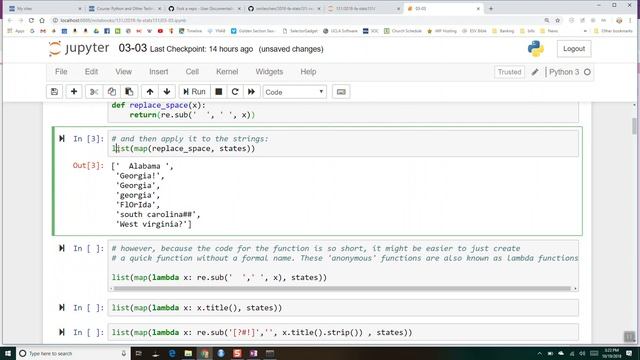The width and height of the screenshot is (640, 360).
Task: Open the File menu
Action: 61,71
